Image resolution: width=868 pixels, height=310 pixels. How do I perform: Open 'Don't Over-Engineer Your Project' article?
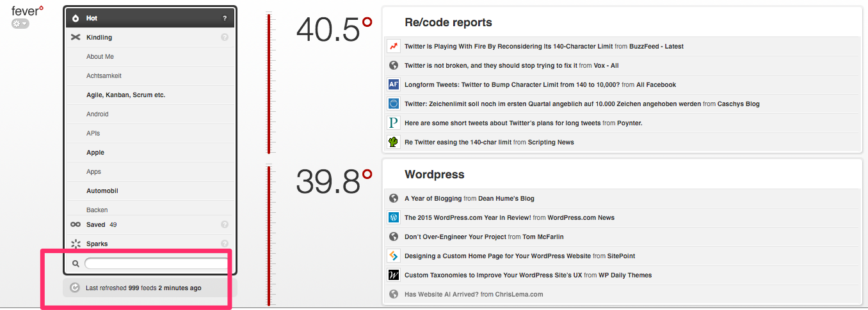455,237
